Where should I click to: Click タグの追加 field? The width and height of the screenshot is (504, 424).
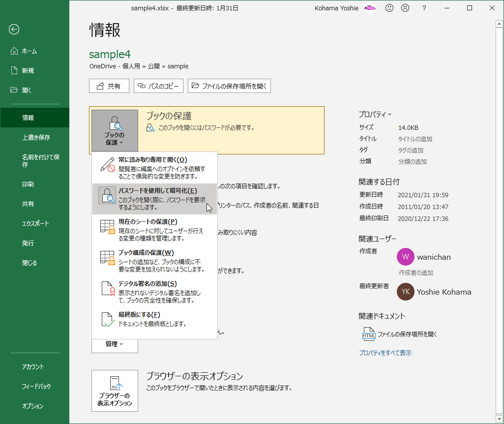(x=411, y=150)
